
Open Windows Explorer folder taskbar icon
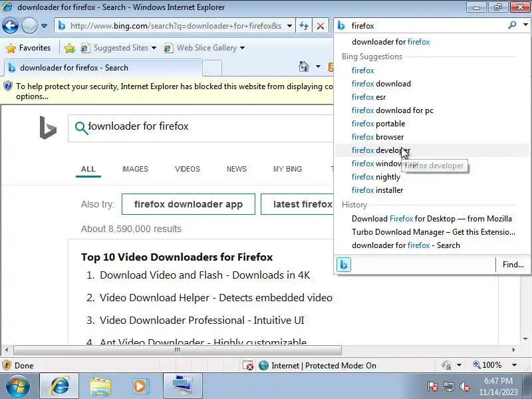point(100,386)
